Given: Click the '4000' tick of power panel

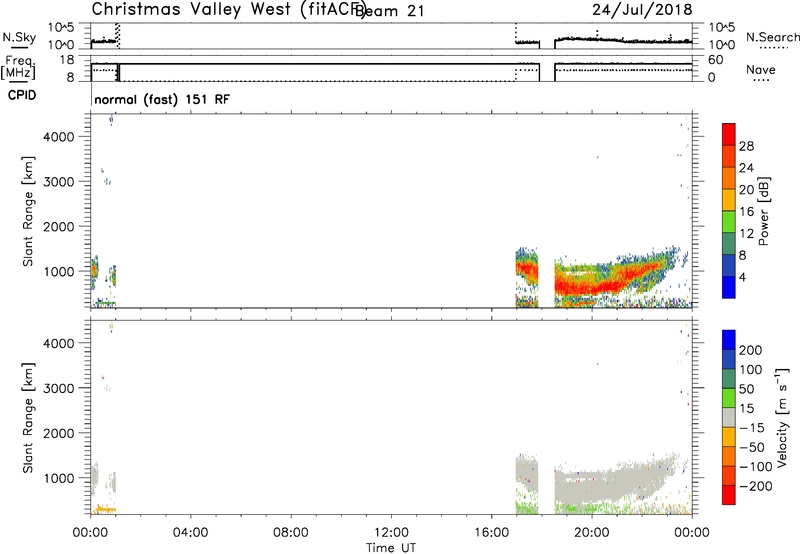Looking at the screenshot, I should tap(59, 137).
